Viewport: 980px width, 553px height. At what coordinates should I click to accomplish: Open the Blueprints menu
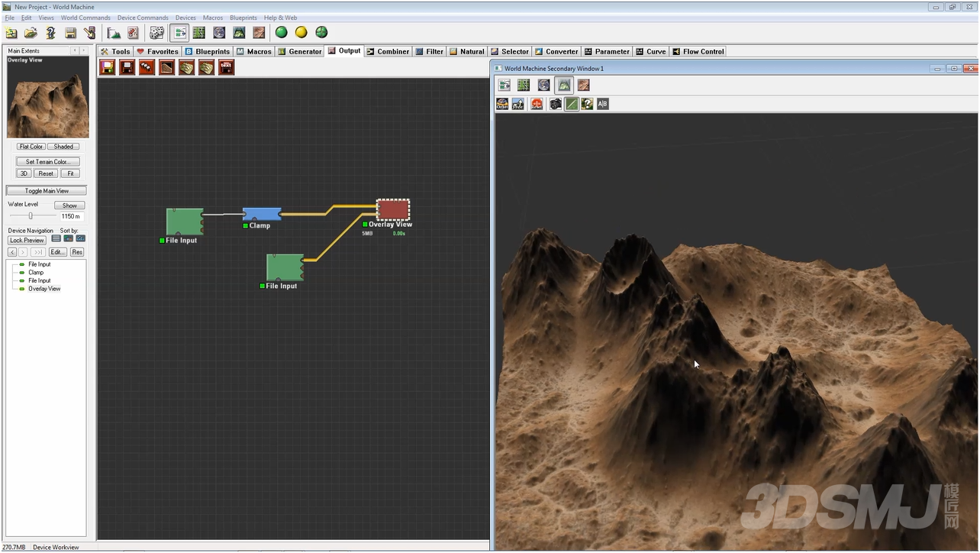coord(243,18)
